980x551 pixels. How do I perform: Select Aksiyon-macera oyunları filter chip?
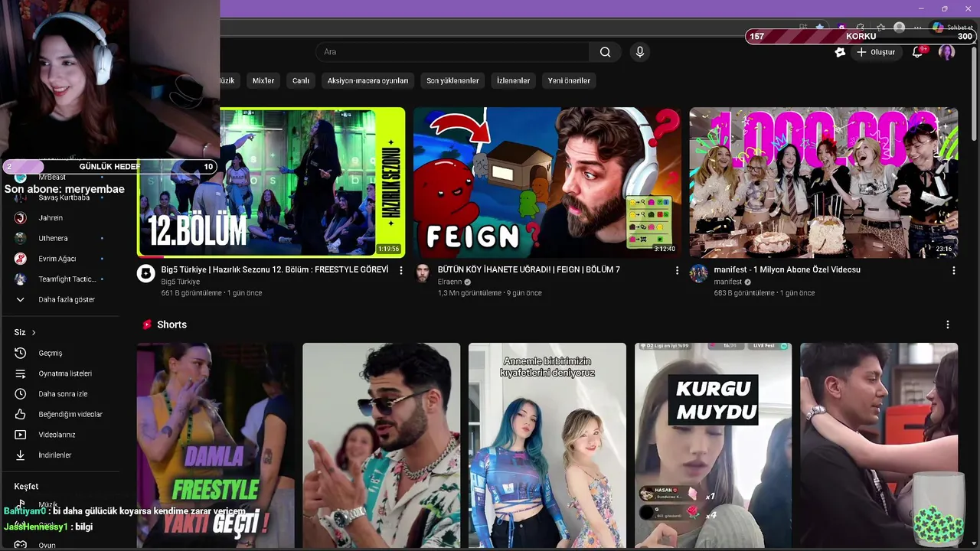(x=367, y=80)
